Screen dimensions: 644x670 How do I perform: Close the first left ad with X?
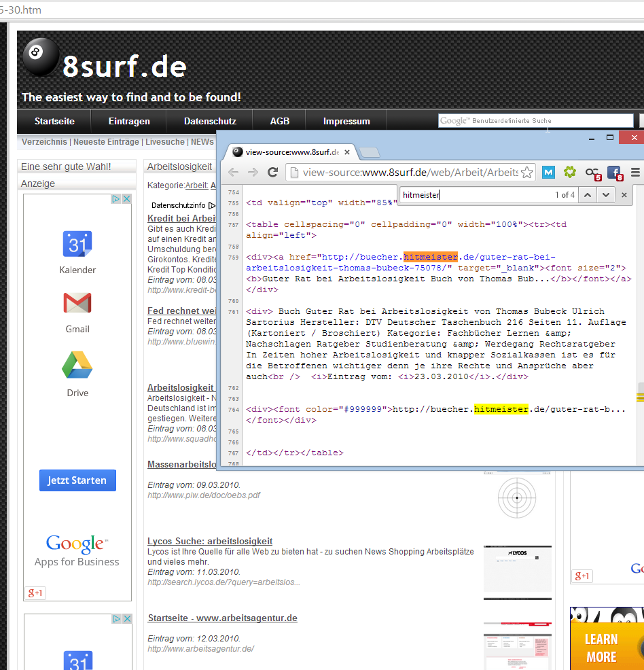click(x=126, y=198)
